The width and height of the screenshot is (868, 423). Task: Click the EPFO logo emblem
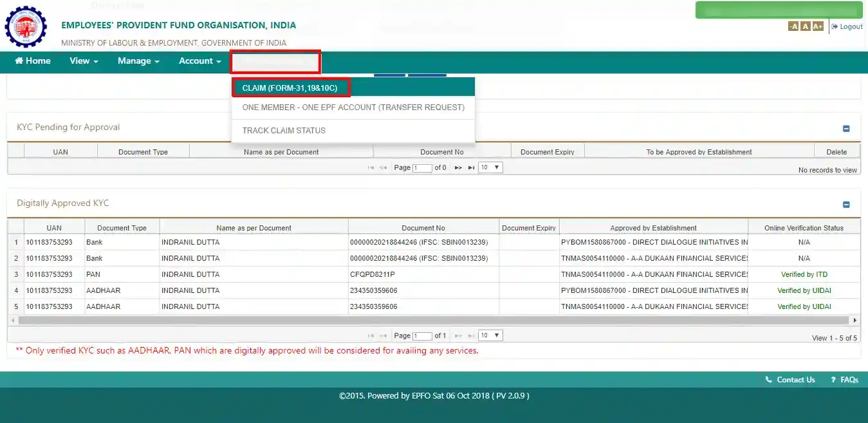tap(26, 26)
